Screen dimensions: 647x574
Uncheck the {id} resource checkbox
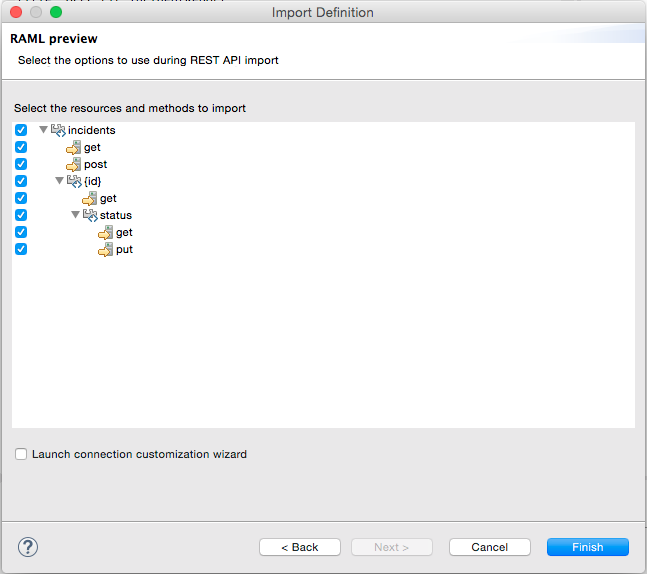pos(21,181)
